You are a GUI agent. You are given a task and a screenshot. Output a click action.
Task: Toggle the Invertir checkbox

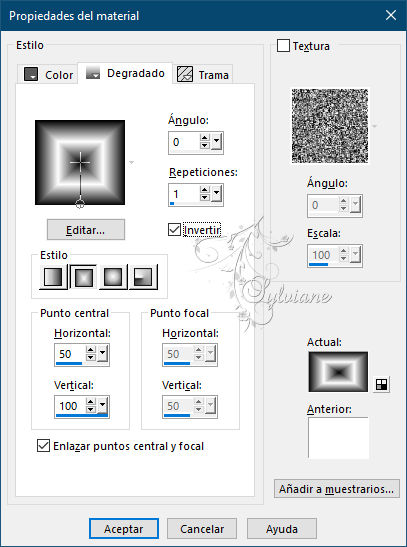tap(174, 230)
